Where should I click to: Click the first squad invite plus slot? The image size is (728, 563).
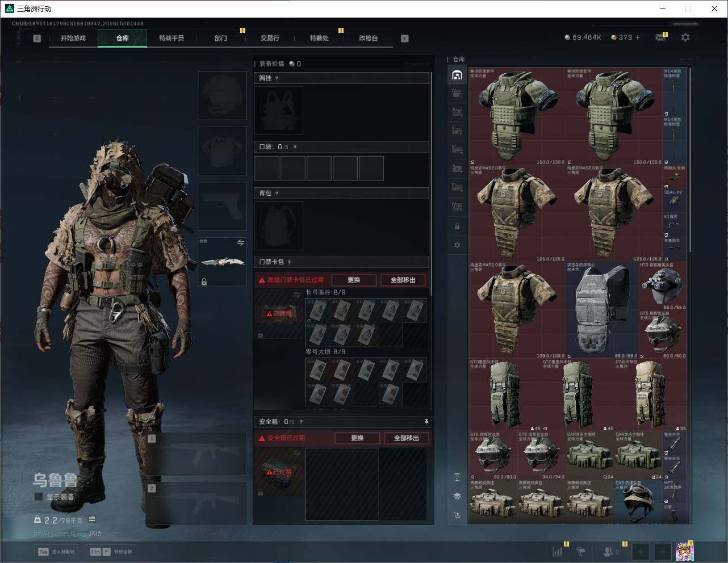pos(641,551)
